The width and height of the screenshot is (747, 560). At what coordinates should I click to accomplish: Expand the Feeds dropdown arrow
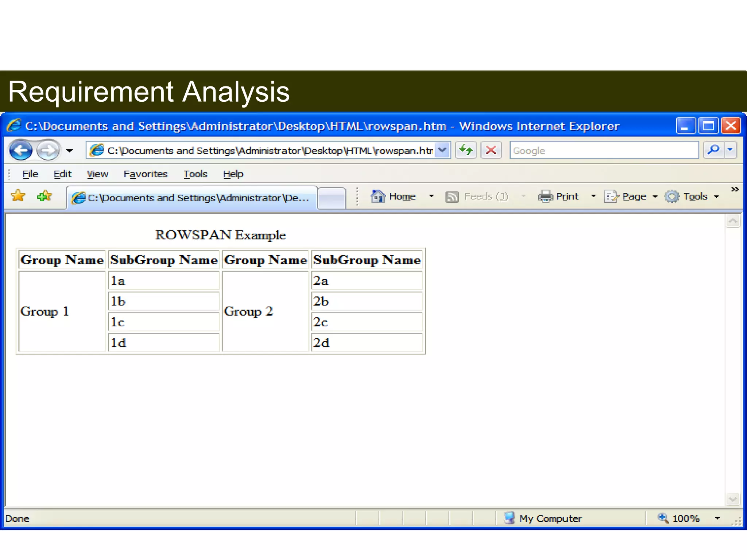tap(524, 197)
